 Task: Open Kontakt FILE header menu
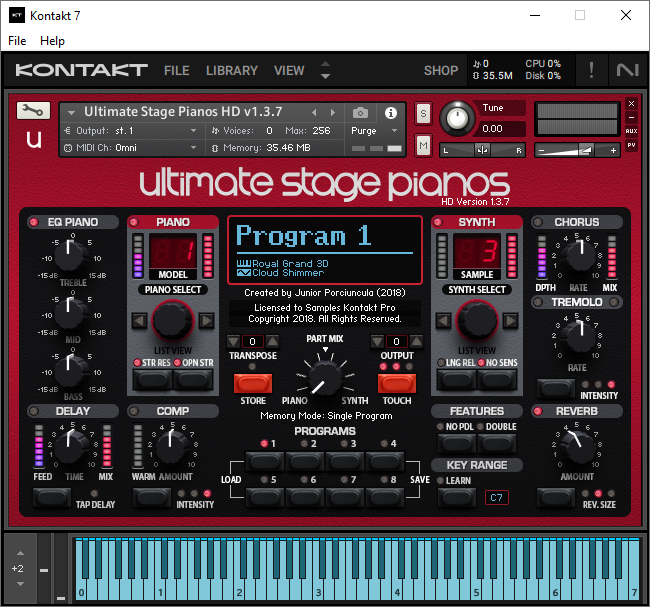coord(177,70)
